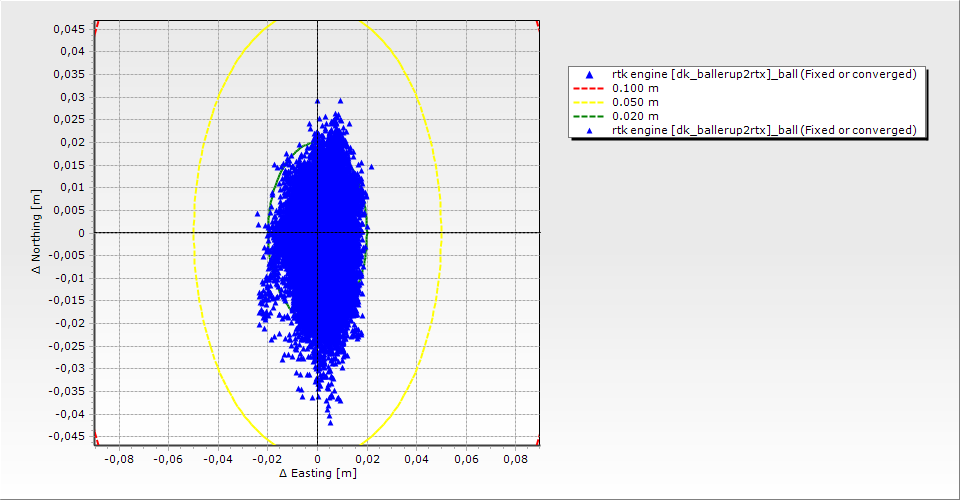
Task: Click the large blue triangle legend marker
Action: point(590,75)
